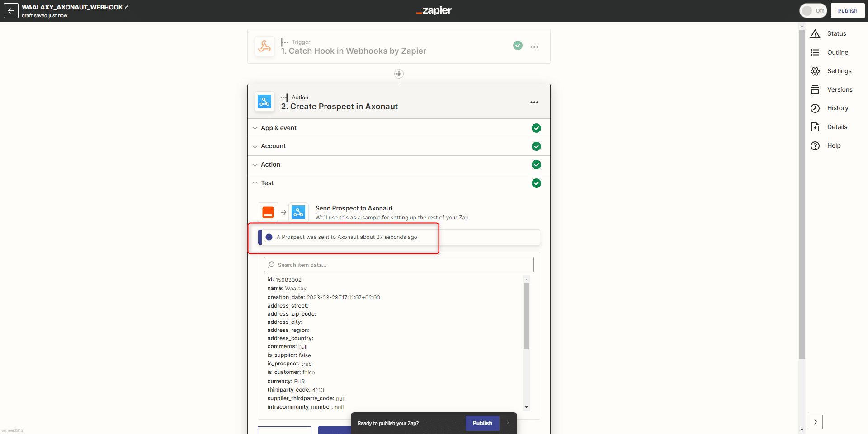Open the draft link
Screen dimensions: 868x434
coord(27,15)
